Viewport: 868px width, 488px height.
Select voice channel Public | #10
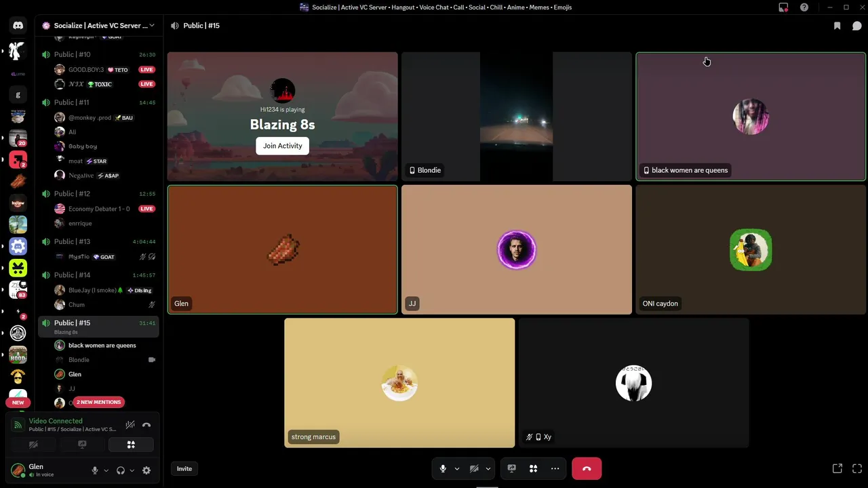click(98, 54)
